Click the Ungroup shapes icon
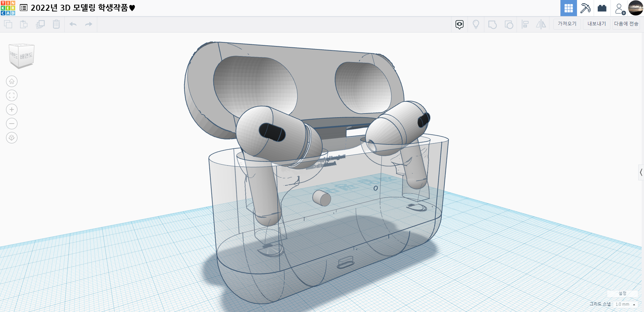 point(509,25)
